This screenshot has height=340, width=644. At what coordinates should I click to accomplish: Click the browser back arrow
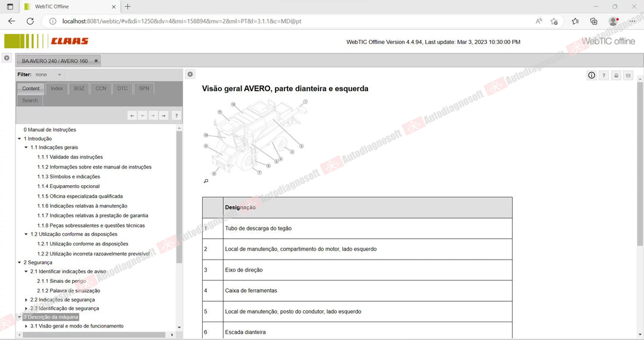pyautogui.click(x=11, y=21)
